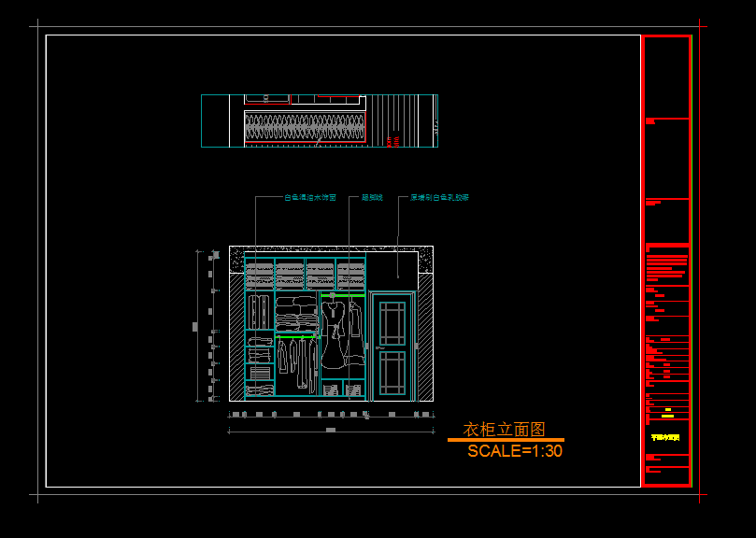Select the hanging dress in the wardrobe

(x=334, y=336)
